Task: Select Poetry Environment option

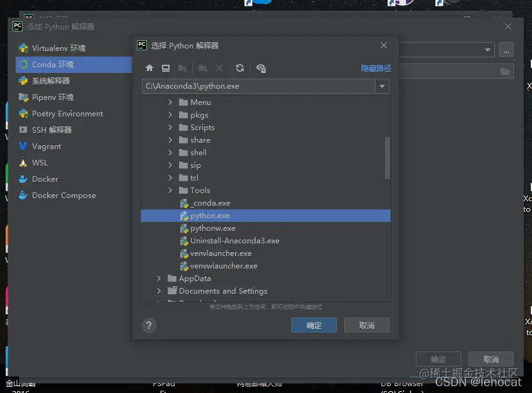Action: point(73,113)
